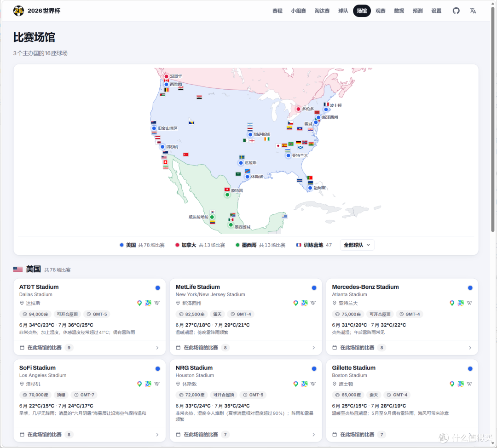Viewport: 497px width, 448px height.
Task: Open Google Maps for Gillette Stadium
Action: tap(452, 384)
